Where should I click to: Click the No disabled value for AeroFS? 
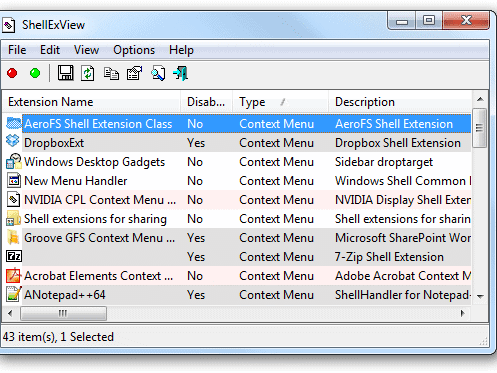(195, 124)
